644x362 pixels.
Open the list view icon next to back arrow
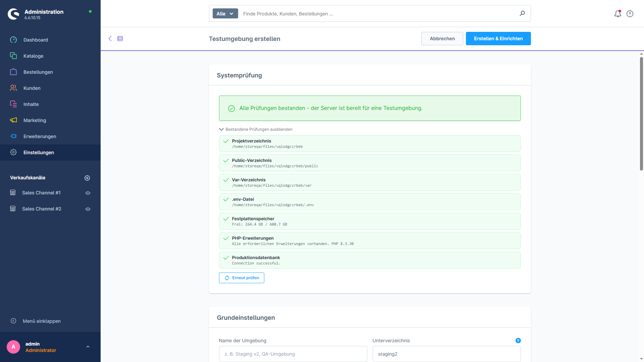(x=120, y=39)
